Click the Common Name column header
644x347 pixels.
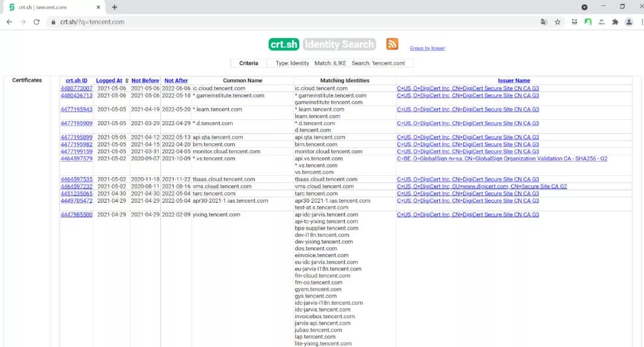(x=242, y=80)
